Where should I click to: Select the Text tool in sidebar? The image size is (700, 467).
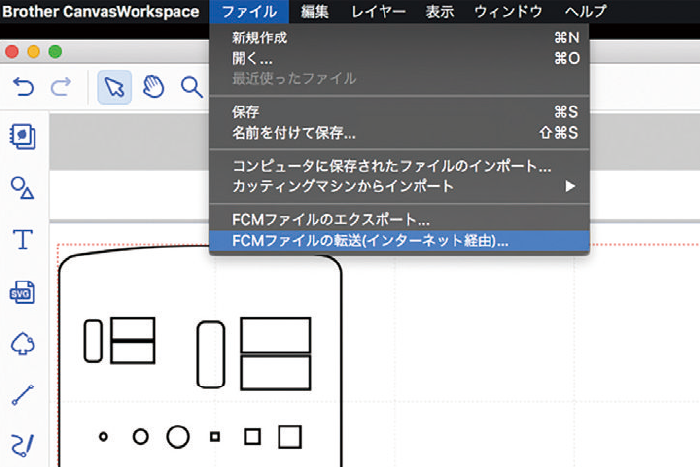(23, 239)
